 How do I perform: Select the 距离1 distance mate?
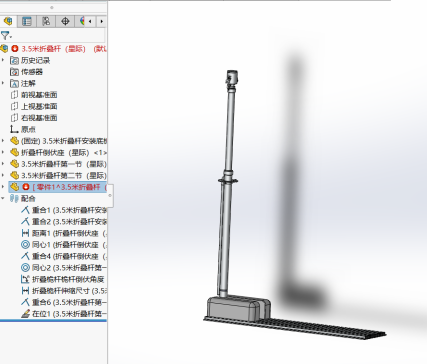(69, 233)
